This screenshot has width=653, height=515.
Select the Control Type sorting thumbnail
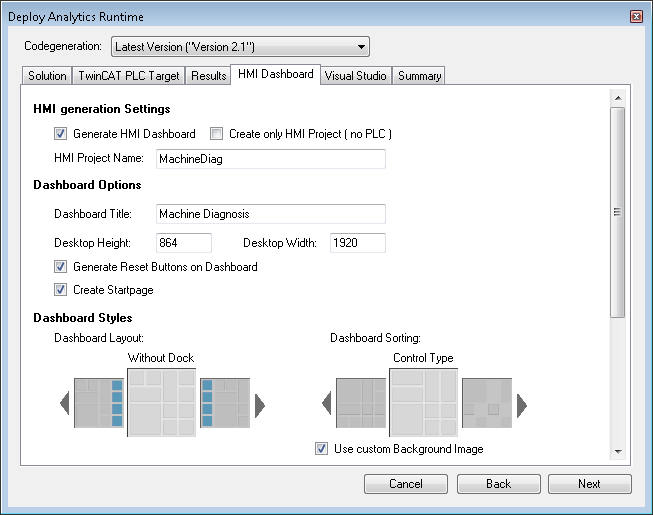pos(424,402)
